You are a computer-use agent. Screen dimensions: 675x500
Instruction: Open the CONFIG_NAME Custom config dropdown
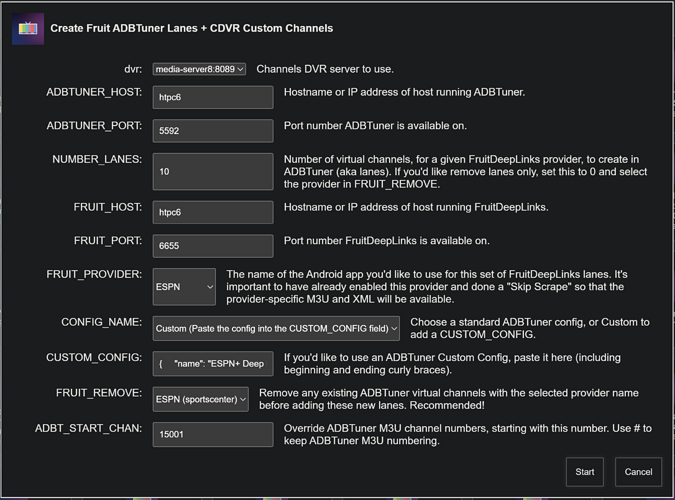click(276, 329)
